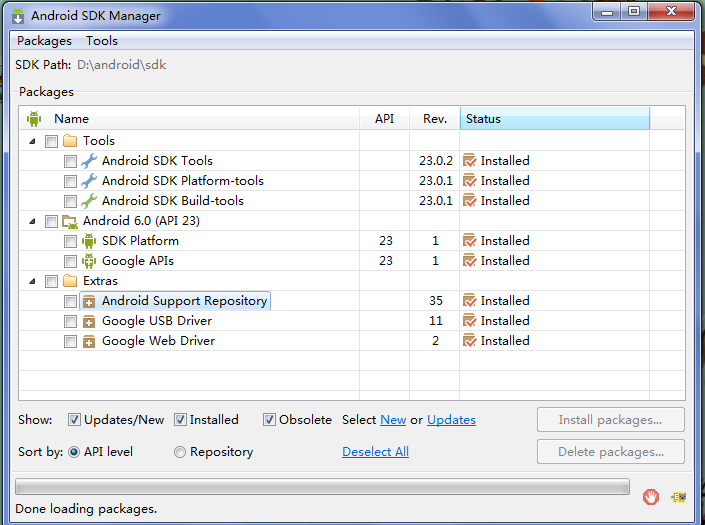Click the Install packages button
This screenshot has height=525, width=705.
pyautogui.click(x=611, y=420)
